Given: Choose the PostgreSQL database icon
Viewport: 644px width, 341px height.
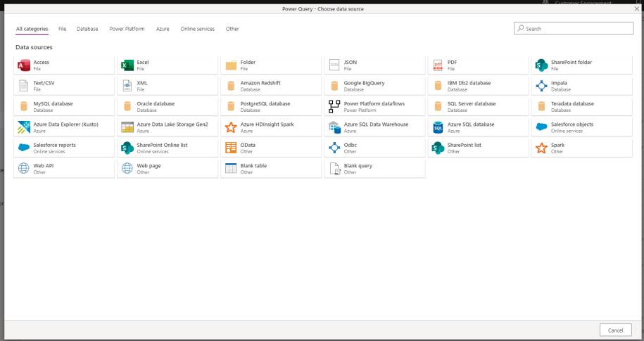Looking at the screenshot, I should pos(231,107).
